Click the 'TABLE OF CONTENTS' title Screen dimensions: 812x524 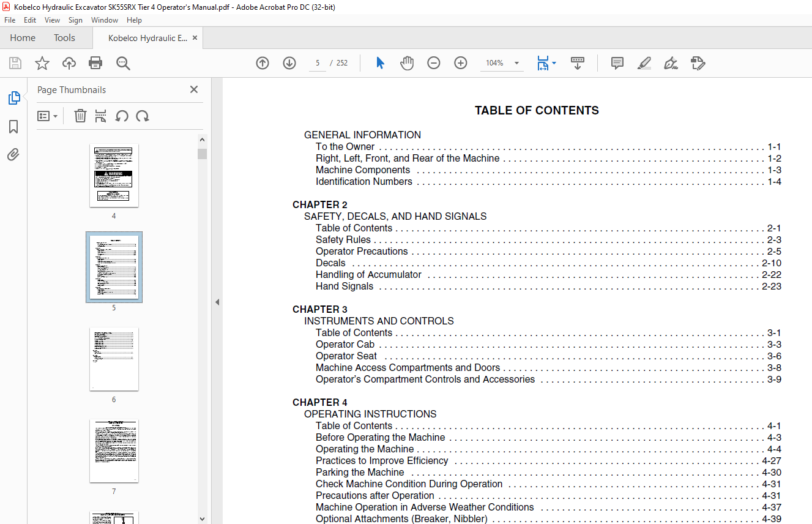[x=537, y=111]
